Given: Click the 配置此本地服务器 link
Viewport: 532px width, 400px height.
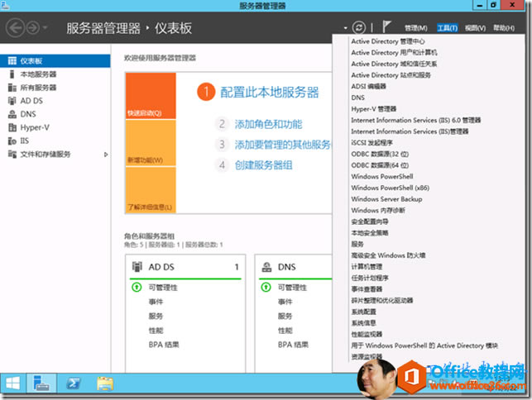Looking at the screenshot, I should [270, 93].
